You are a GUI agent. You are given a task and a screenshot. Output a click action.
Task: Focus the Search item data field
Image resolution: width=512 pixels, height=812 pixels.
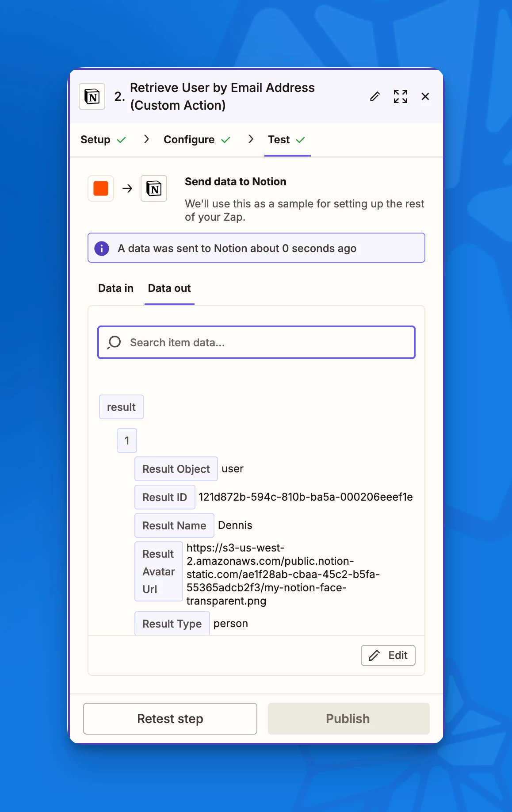(256, 342)
